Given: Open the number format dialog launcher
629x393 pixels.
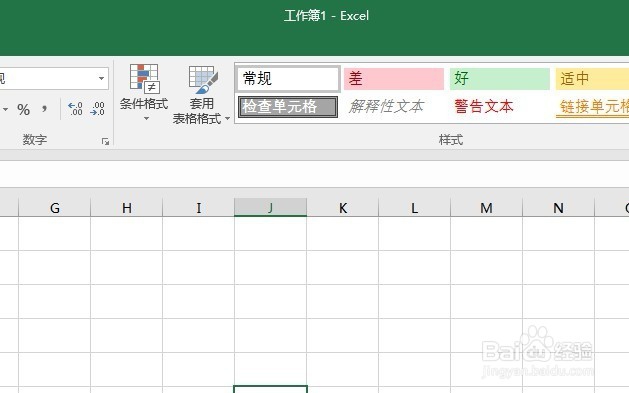Looking at the screenshot, I should tap(106, 141).
